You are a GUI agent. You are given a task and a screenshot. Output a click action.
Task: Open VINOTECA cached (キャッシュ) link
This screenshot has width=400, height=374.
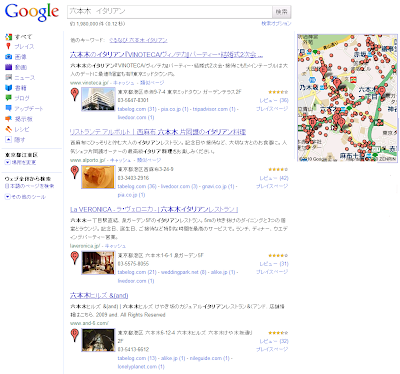[x=124, y=83]
